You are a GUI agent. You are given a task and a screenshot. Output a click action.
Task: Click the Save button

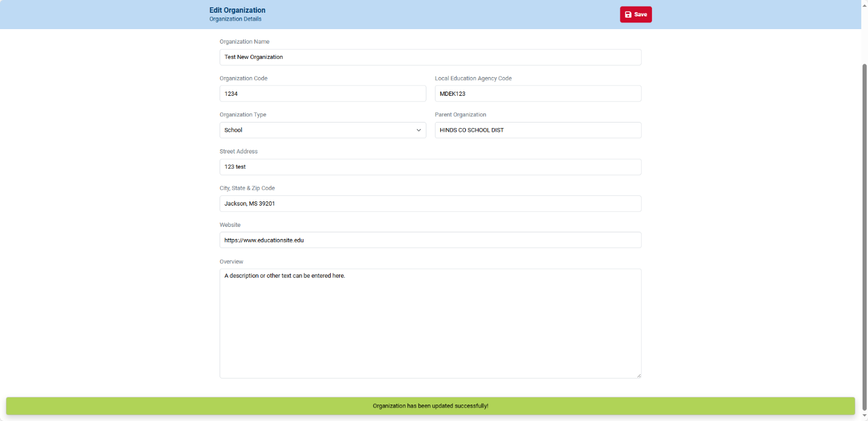[636, 14]
